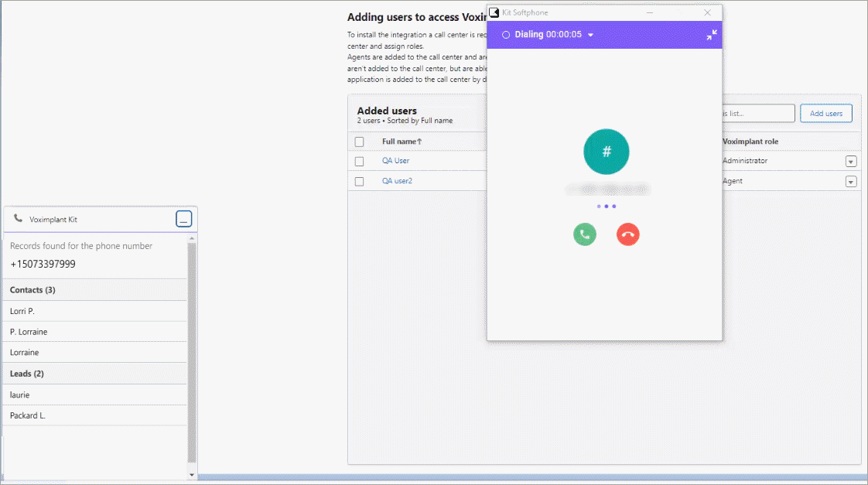Answer call with green phone button
The image size is (868, 485).
tap(585, 234)
